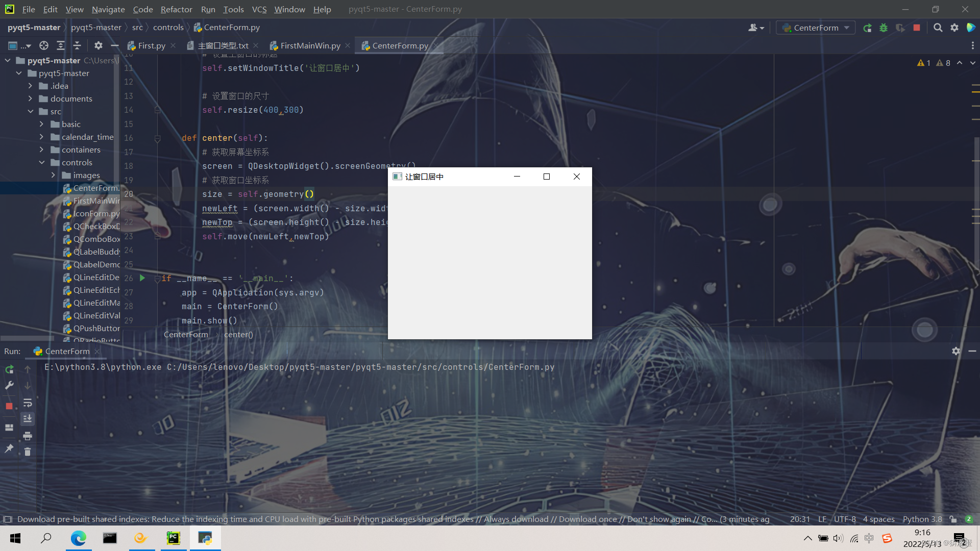This screenshot has height=551, width=980.
Task: Click the Expand All icon in project toolbar
Action: pos(61,46)
